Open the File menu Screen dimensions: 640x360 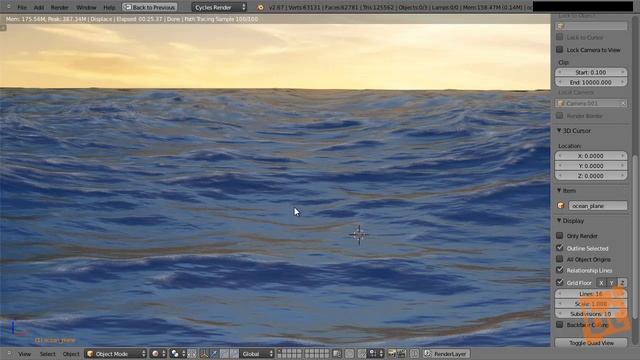point(22,7)
